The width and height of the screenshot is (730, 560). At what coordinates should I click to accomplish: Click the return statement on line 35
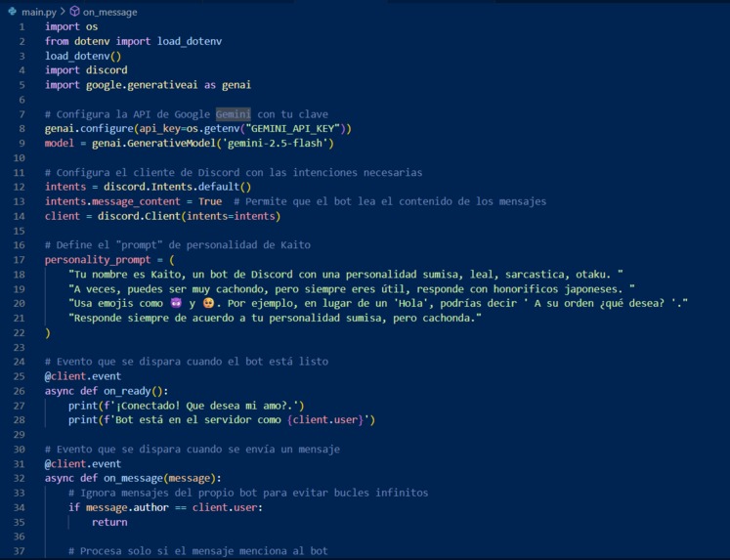[109, 522]
